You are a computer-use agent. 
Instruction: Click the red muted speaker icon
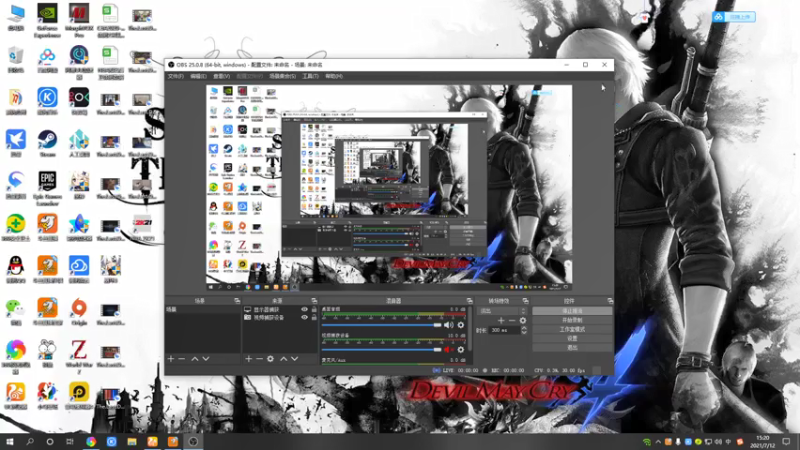click(x=448, y=349)
